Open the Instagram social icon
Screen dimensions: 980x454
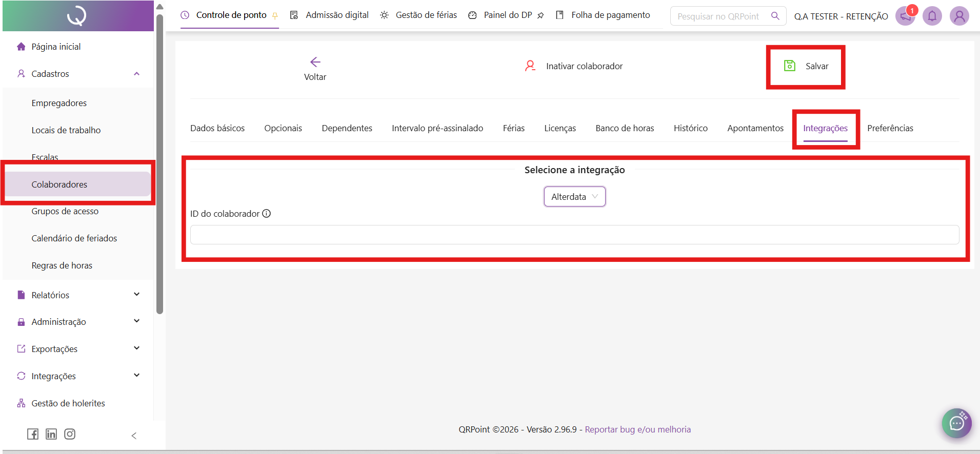tap(70, 434)
